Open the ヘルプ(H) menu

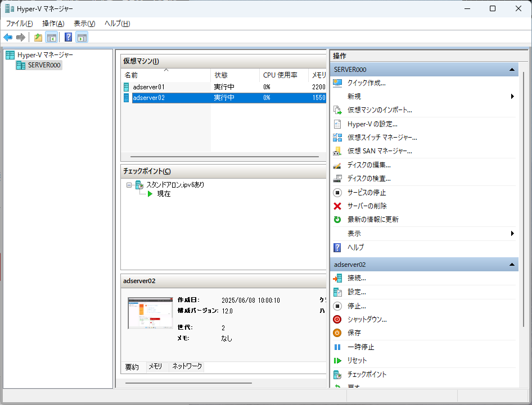click(118, 24)
